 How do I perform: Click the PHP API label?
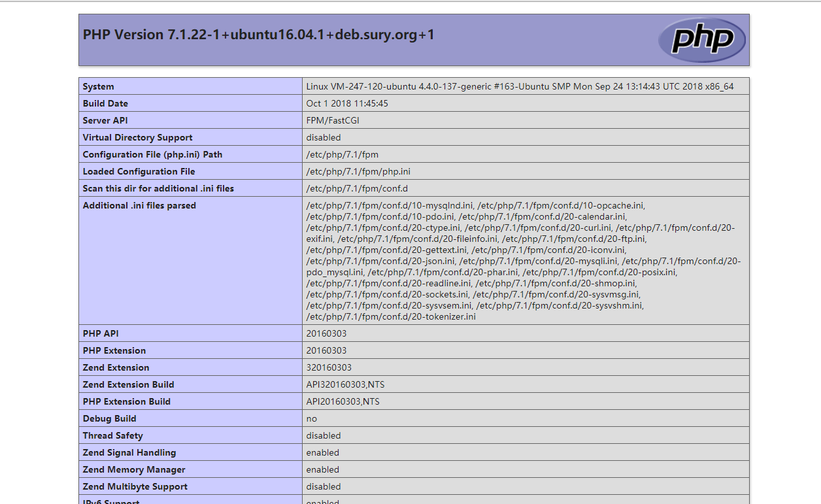pos(100,333)
